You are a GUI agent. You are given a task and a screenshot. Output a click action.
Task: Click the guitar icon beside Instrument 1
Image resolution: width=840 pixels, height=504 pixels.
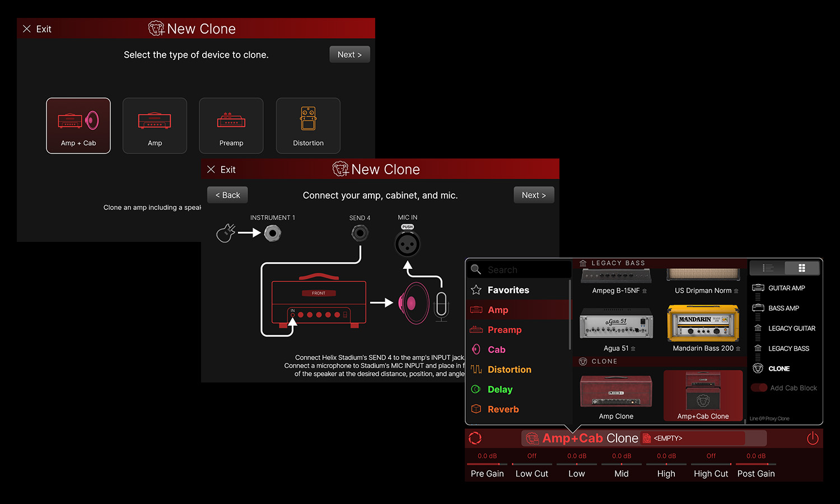click(x=226, y=233)
